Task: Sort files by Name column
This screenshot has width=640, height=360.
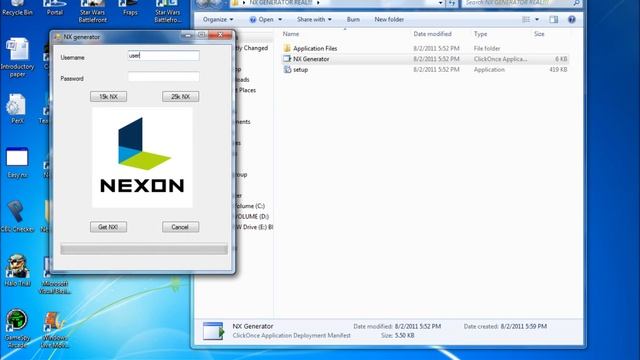Action: 291,34
